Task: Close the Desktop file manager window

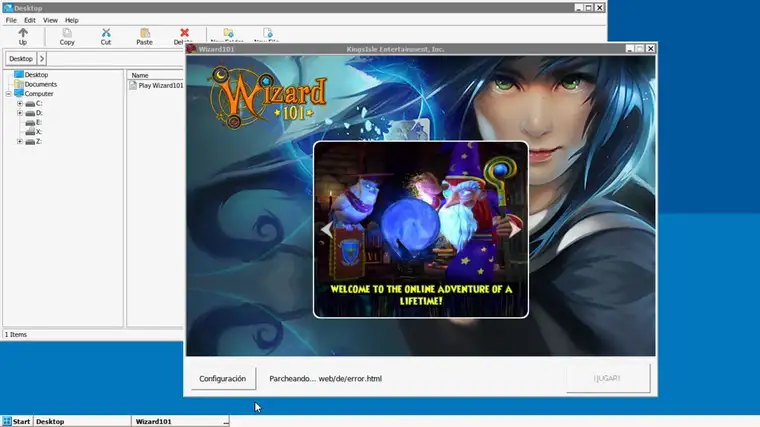Action: coord(600,8)
